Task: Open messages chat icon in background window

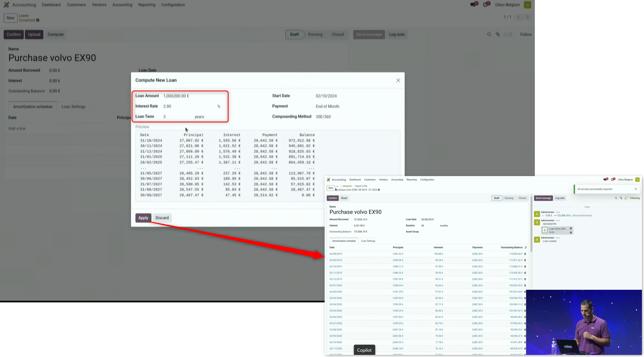Action: [x=474, y=5]
